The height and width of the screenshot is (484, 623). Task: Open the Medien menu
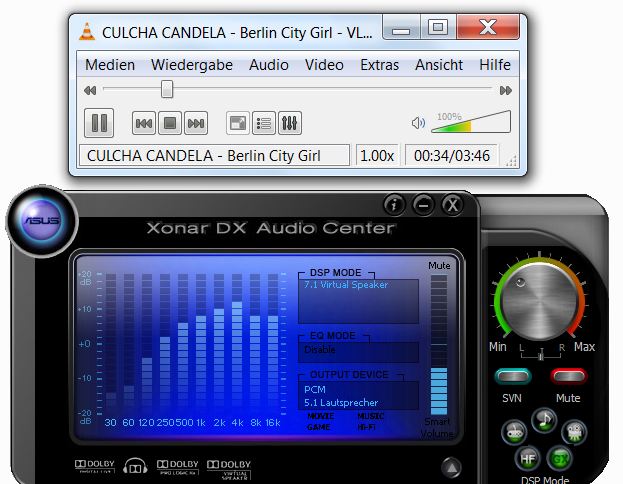(110, 65)
